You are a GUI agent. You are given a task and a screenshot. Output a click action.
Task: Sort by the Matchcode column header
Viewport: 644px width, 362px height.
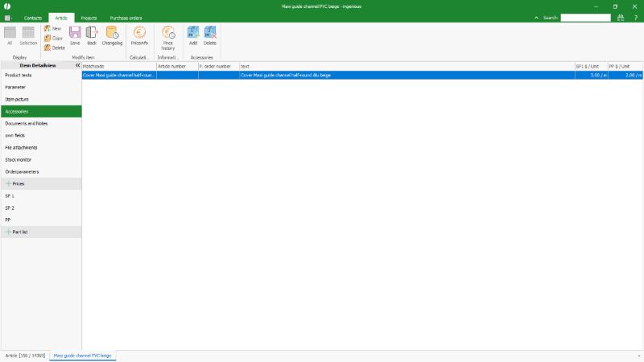(x=118, y=66)
